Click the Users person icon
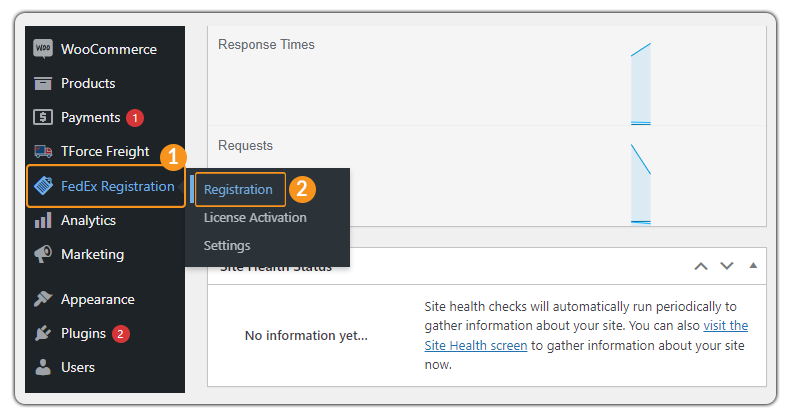The height and width of the screenshot is (416, 790). 43,367
